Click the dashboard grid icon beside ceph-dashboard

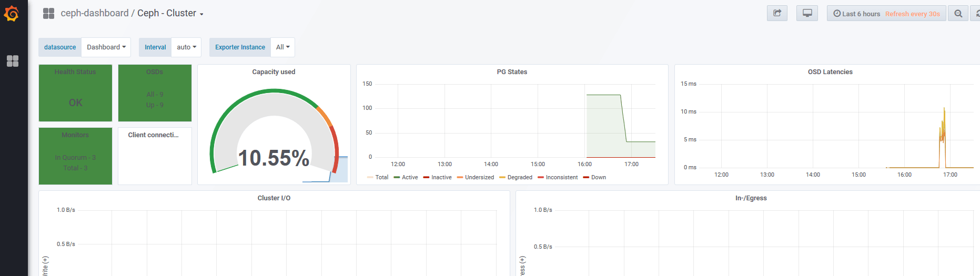point(48,13)
